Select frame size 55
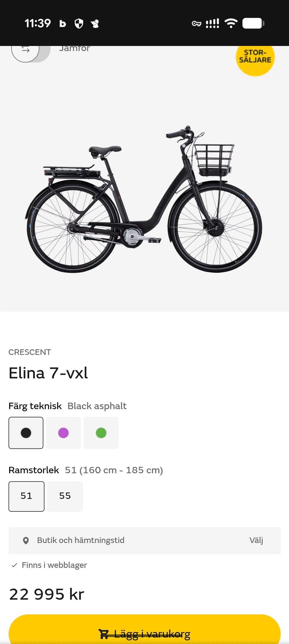The width and height of the screenshot is (289, 644). (65, 496)
